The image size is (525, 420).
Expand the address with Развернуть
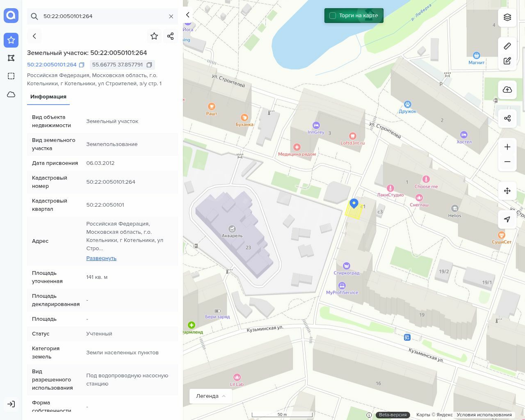pos(101,258)
